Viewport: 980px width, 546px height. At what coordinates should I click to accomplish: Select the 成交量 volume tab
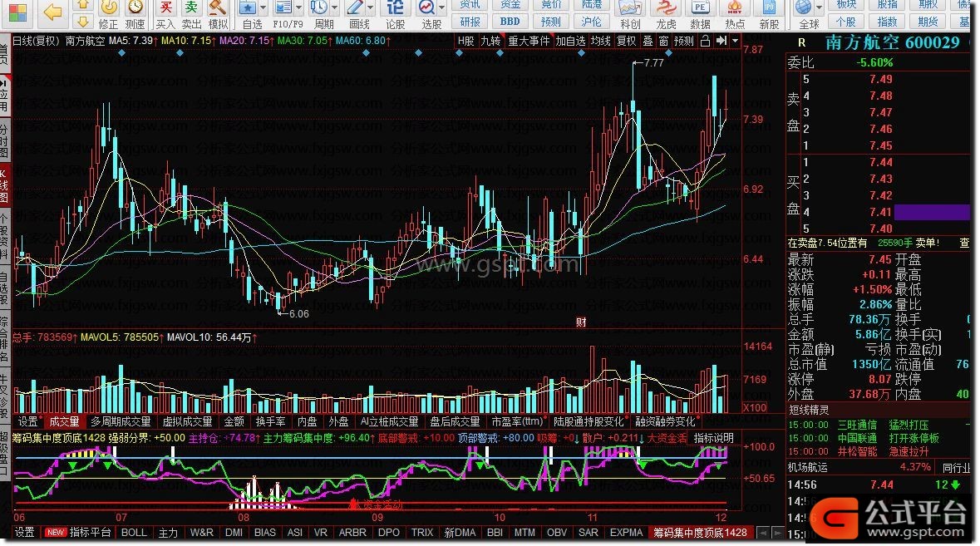pyautogui.click(x=64, y=421)
